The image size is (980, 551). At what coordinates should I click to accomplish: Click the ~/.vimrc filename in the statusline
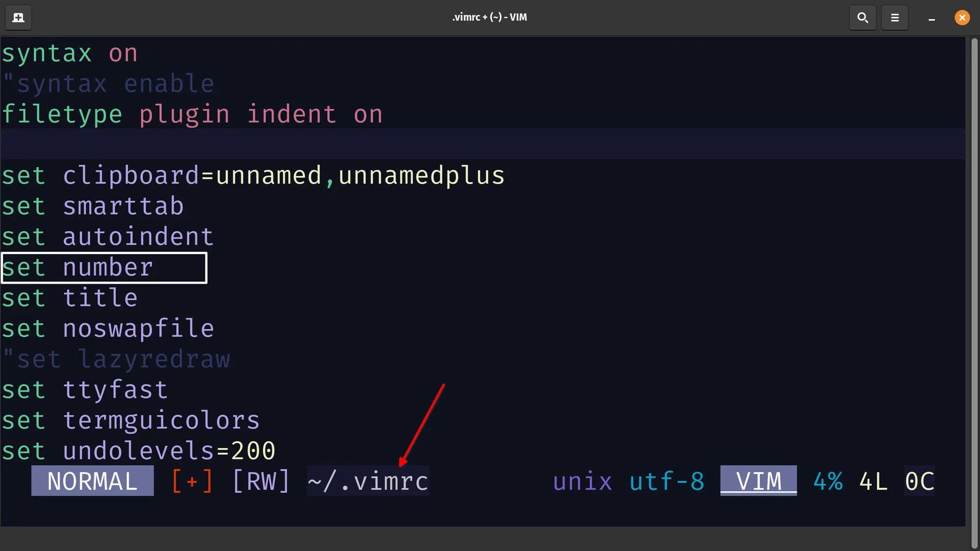coord(367,481)
